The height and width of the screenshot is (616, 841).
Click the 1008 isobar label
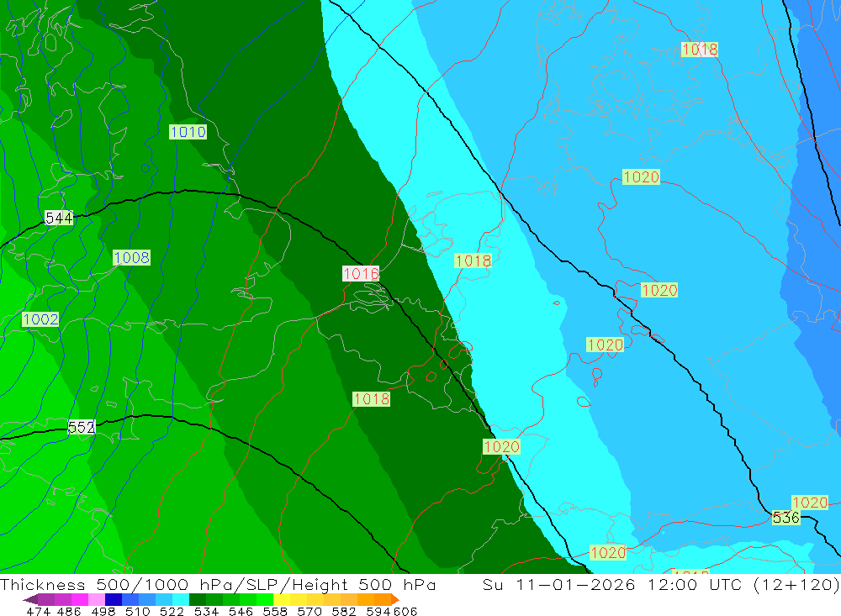[x=131, y=257]
